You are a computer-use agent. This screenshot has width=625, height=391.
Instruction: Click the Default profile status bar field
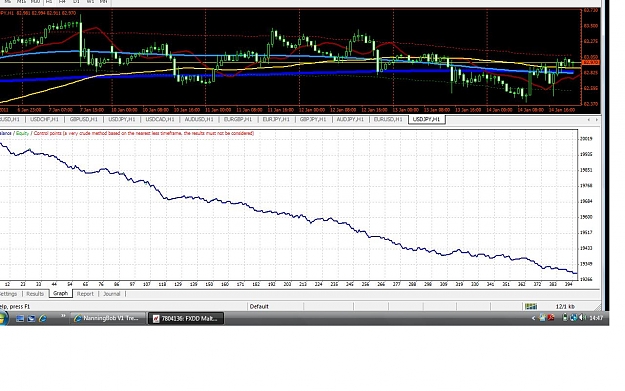275,306
